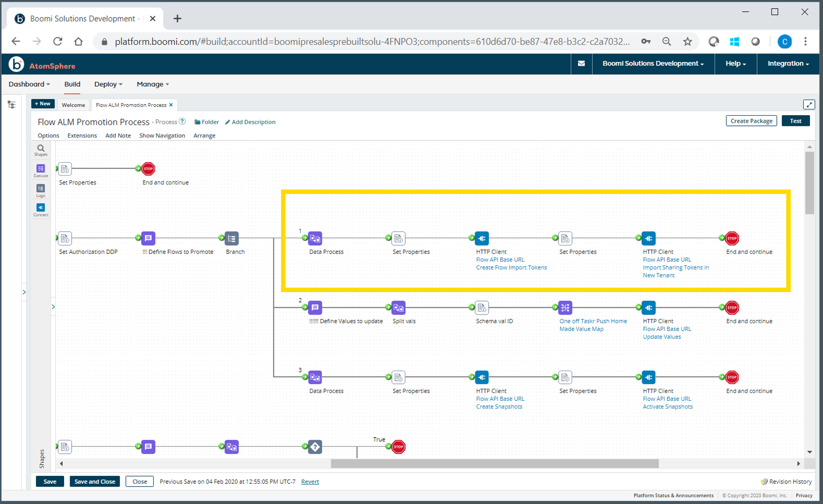
Task: Open the envelope notifications icon in top bar
Action: [581, 64]
